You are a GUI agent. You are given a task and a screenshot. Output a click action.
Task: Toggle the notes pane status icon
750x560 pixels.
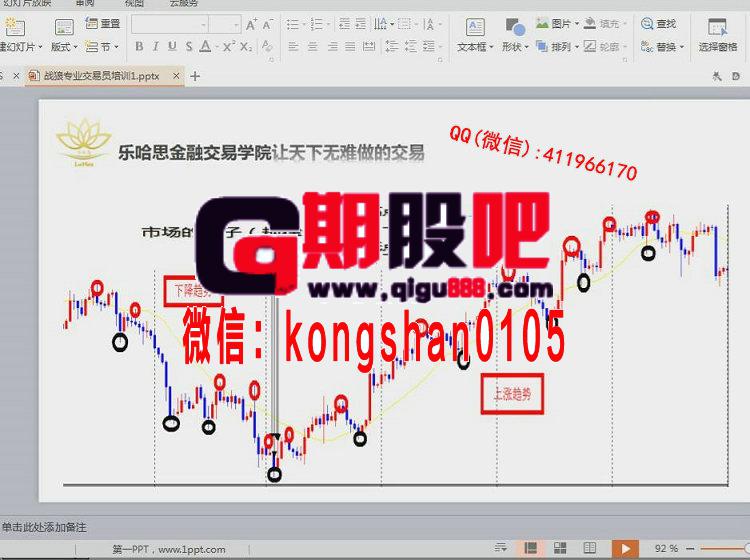pos(500,548)
